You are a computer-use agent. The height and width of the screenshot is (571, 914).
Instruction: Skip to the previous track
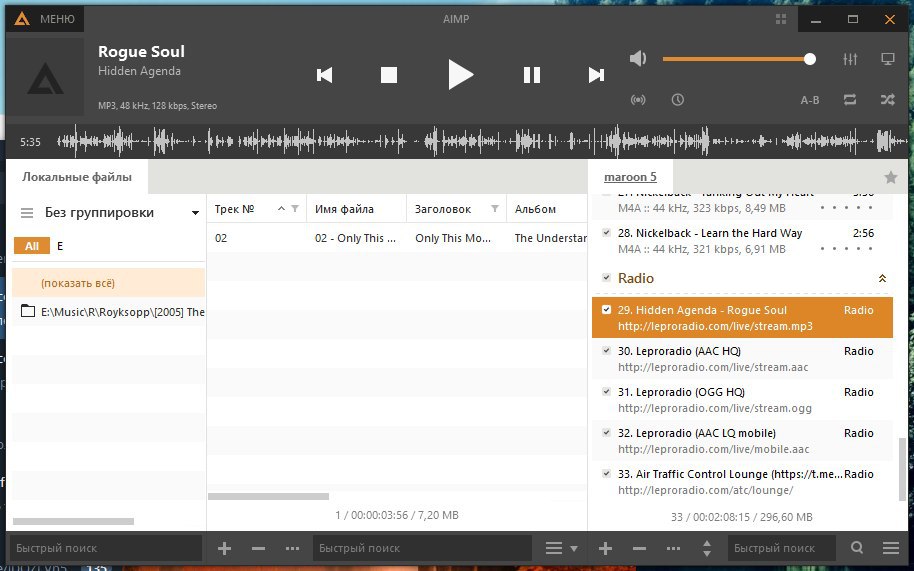coord(325,75)
